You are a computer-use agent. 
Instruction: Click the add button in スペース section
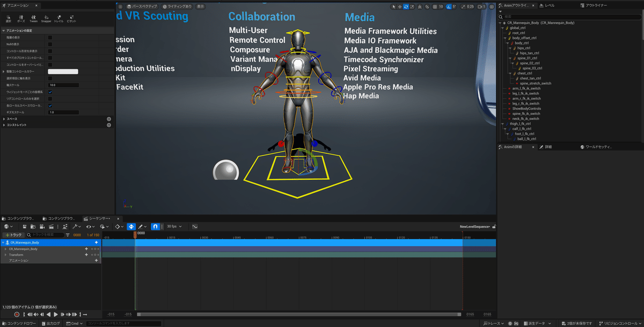coord(109,119)
